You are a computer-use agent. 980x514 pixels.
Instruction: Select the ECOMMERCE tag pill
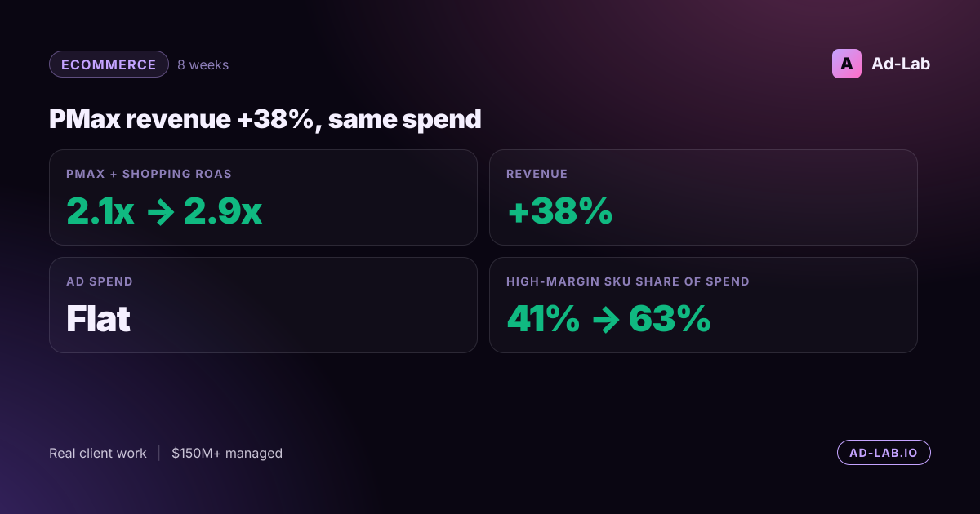click(109, 64)
